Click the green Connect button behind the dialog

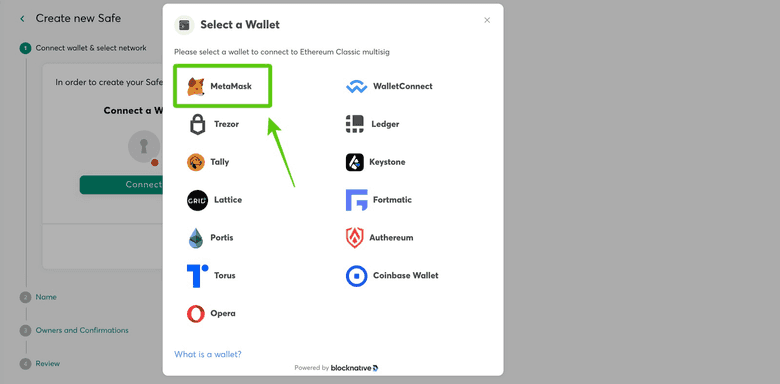coord(121,185)
